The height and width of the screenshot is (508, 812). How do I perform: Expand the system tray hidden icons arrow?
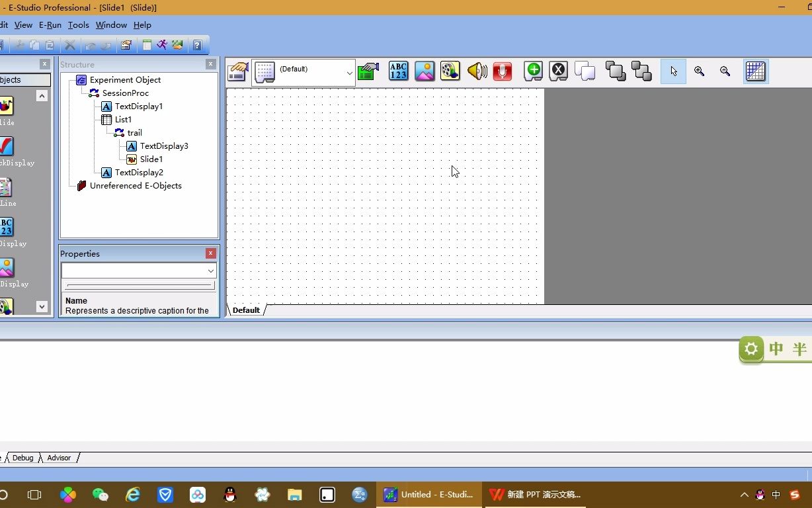[x=744, y=495]
